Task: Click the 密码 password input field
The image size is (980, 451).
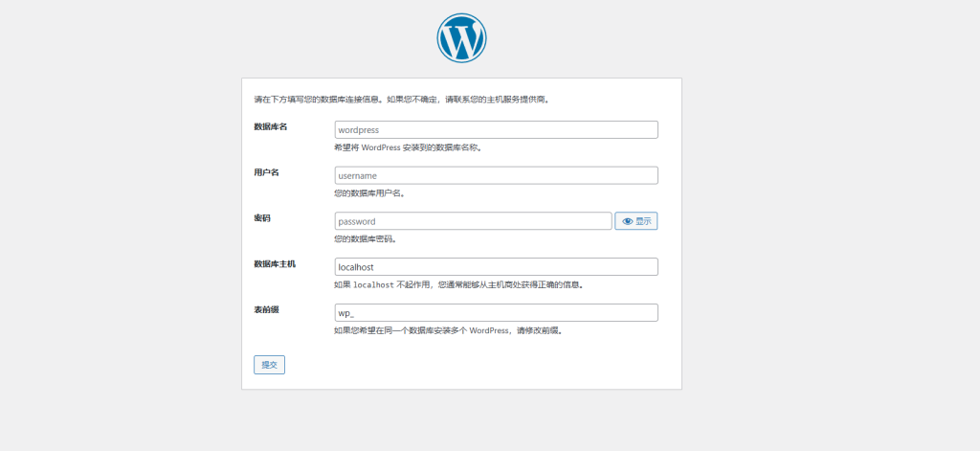Action: click(473, 221)
